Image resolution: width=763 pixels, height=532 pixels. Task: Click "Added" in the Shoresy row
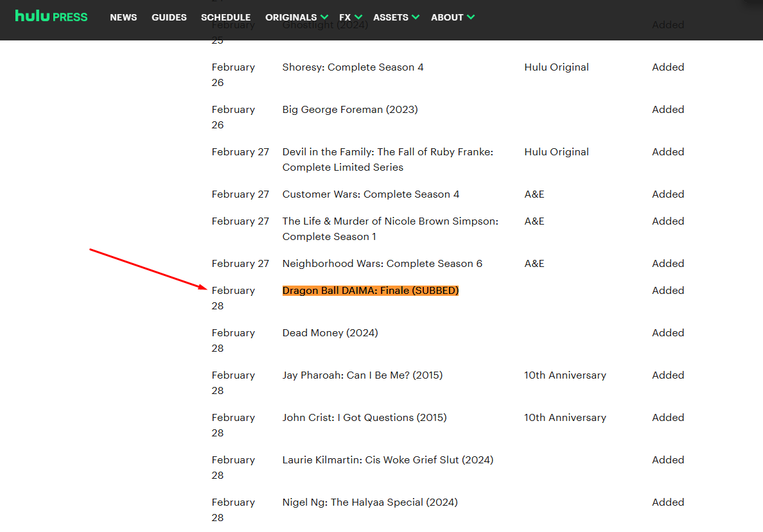[x=668, y=67]
